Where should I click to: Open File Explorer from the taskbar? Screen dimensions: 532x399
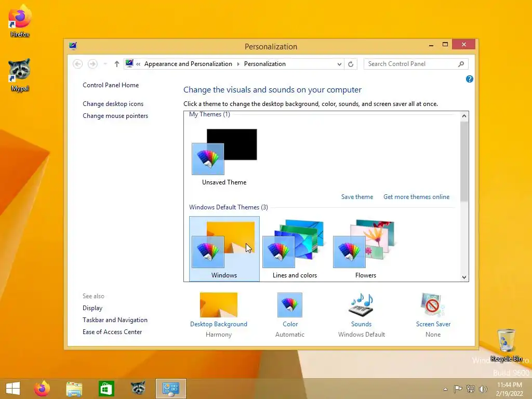(74, 389)
